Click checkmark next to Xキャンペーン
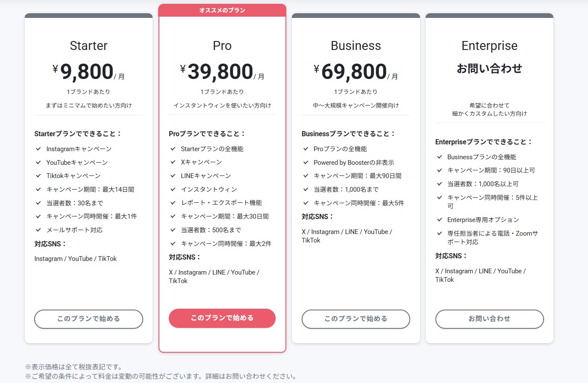 tap(173, 162)
